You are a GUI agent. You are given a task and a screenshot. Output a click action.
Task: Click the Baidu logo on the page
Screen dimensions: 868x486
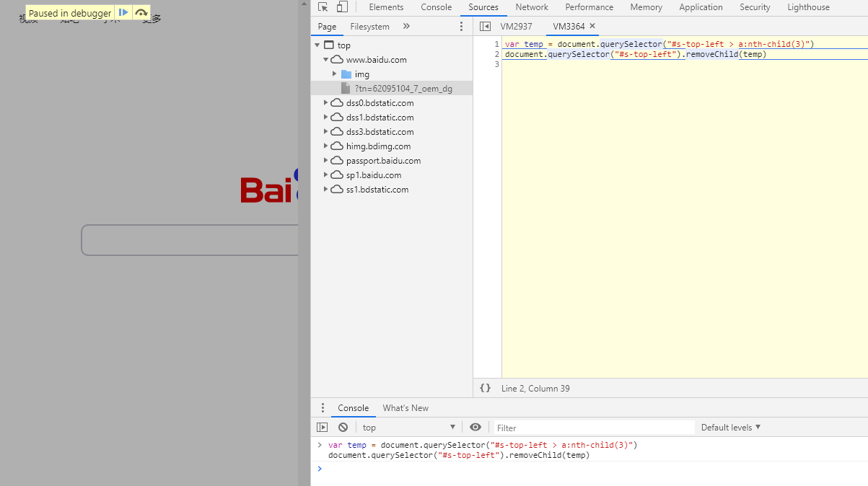pos(269,186)
